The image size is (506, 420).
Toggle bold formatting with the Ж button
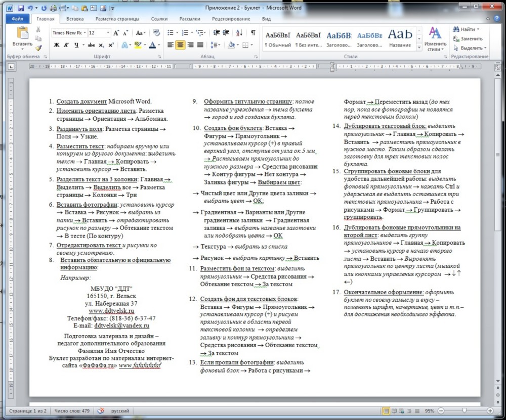click(x=56, y=45)
